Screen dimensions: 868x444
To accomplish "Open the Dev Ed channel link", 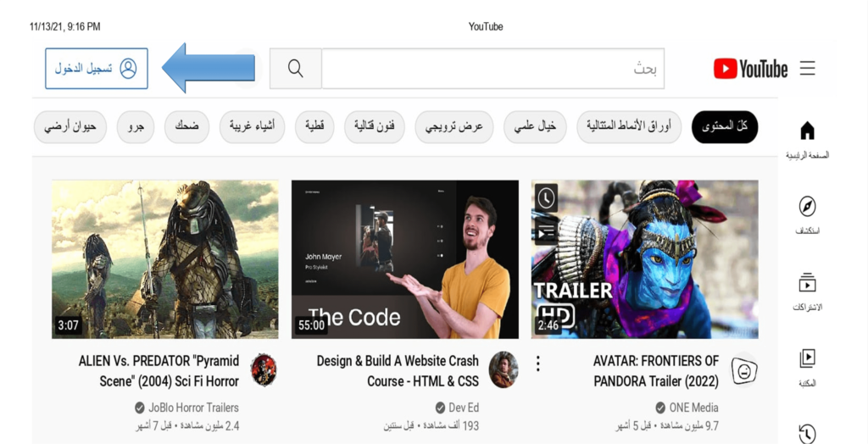I will pyautogui.click(x=464, y=408).
